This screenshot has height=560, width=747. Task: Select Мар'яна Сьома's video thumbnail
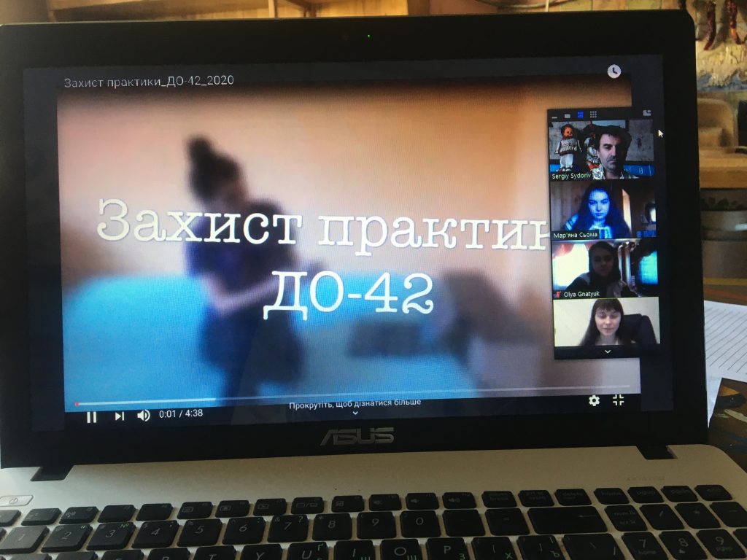coord(603,210)
